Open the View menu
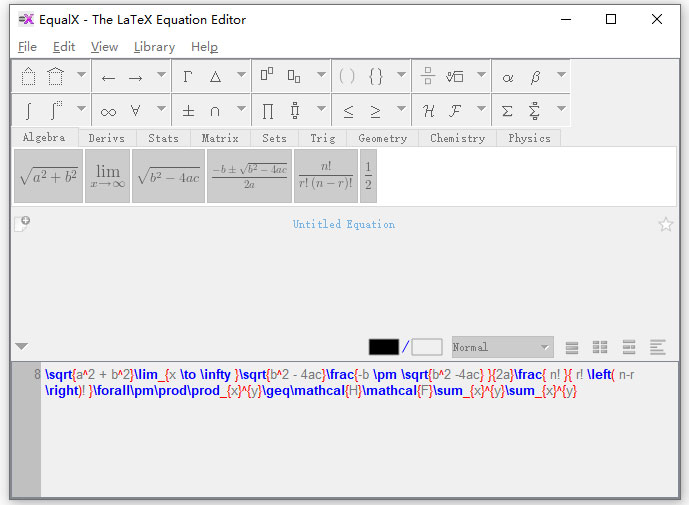Image resolution: width=689 pixels, height=505 pixels. [x=104, y=47]
